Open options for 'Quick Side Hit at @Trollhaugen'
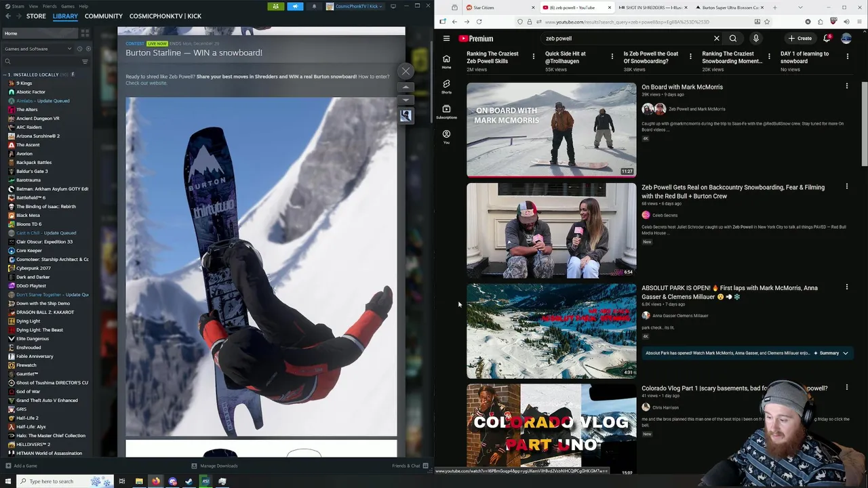Screen dimensions: 868x488 click(x=612, y=57)
